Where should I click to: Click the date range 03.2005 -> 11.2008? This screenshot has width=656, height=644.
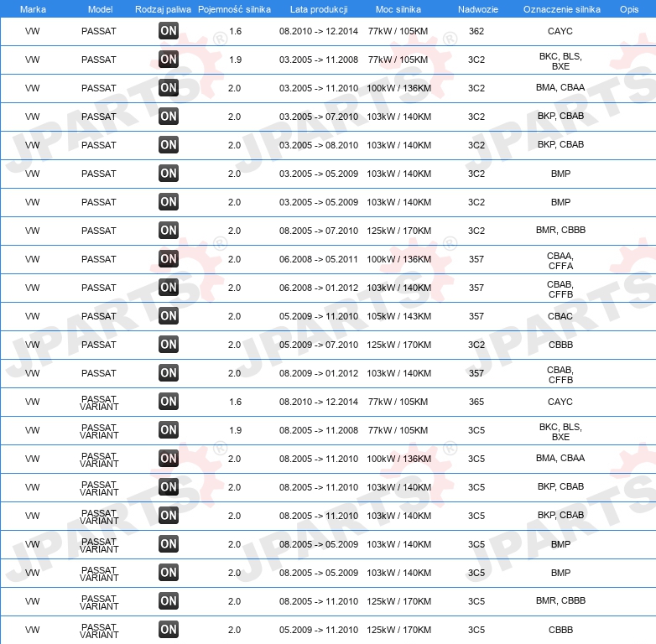pos(319,60)
